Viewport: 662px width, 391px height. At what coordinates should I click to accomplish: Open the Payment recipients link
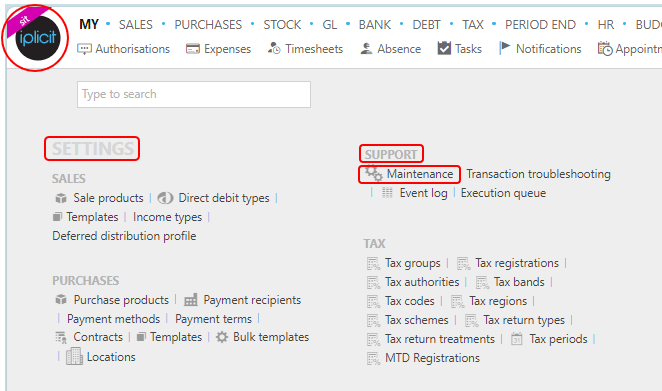click(252, 300)
